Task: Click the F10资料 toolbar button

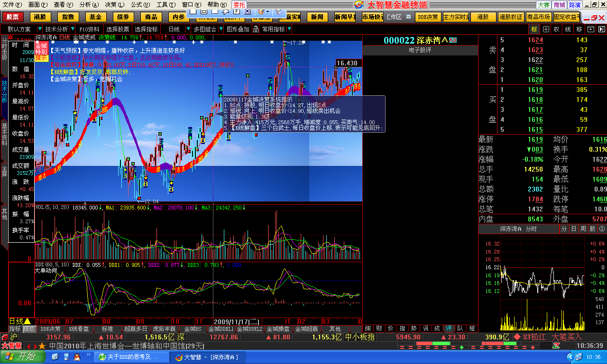Action: click(90, 29)
